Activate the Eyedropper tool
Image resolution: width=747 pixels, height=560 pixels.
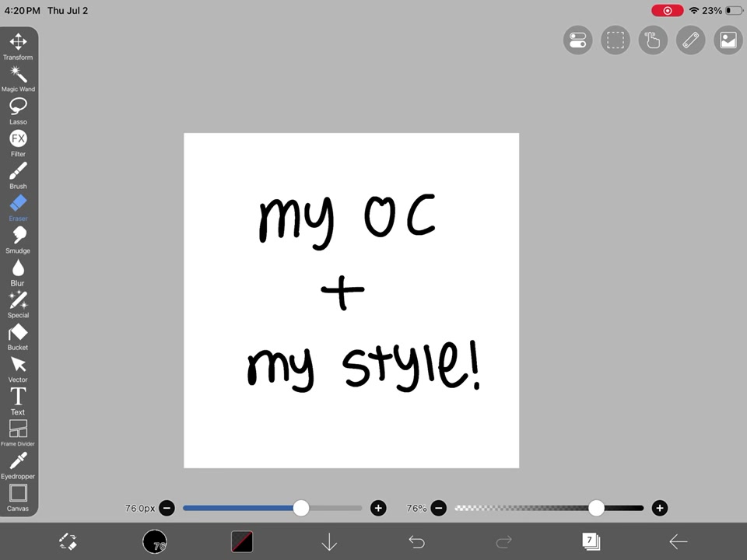18,465
